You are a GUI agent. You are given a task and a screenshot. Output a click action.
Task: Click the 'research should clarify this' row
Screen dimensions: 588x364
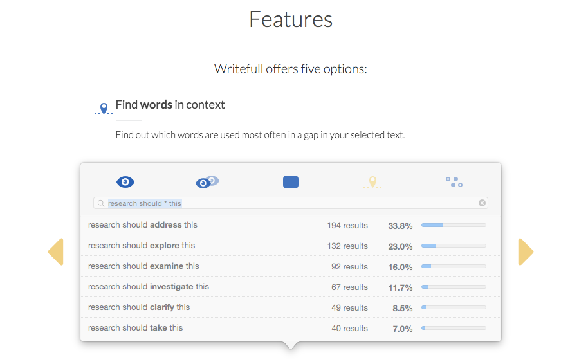click(139, 307)
